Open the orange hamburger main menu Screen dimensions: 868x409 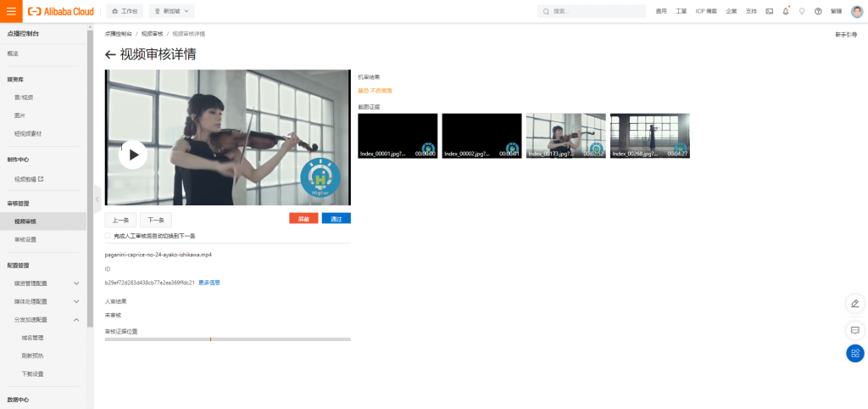click(x=11, y=11)
